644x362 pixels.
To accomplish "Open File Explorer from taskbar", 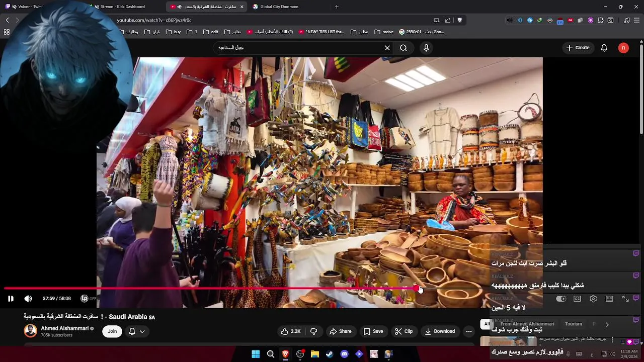I will (315, 354).
